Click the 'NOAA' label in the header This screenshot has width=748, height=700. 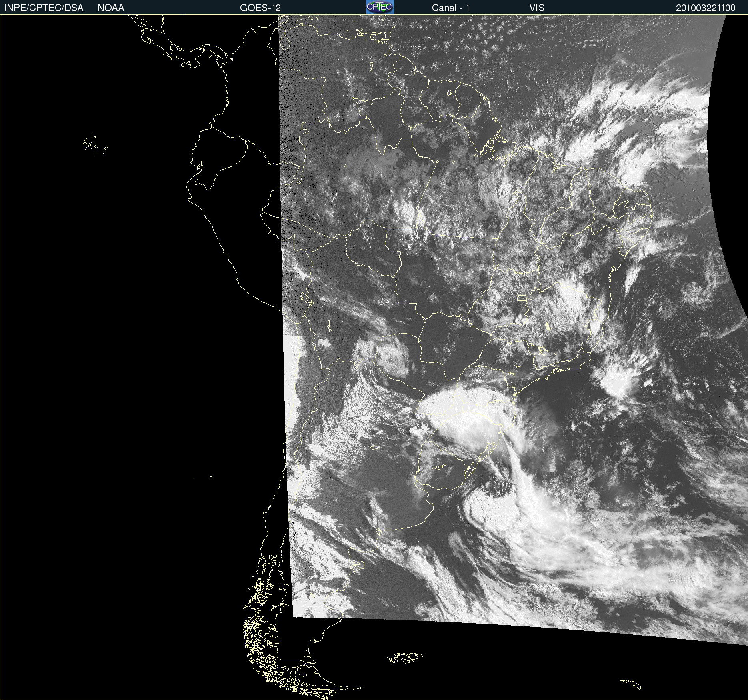[x=111, y=8]
